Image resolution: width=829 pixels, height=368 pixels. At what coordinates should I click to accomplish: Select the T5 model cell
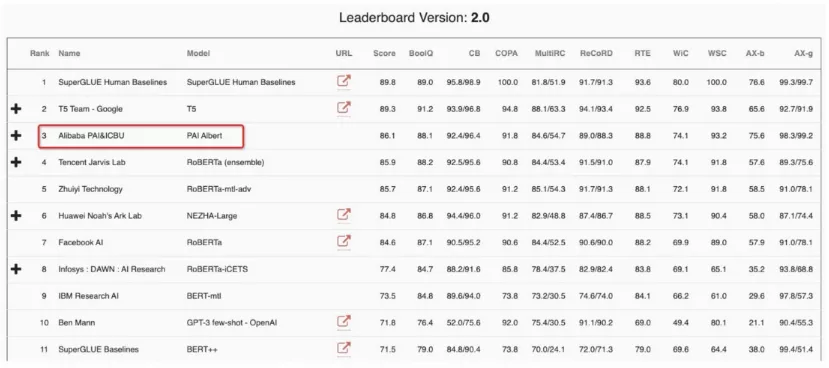click(191, 109)
